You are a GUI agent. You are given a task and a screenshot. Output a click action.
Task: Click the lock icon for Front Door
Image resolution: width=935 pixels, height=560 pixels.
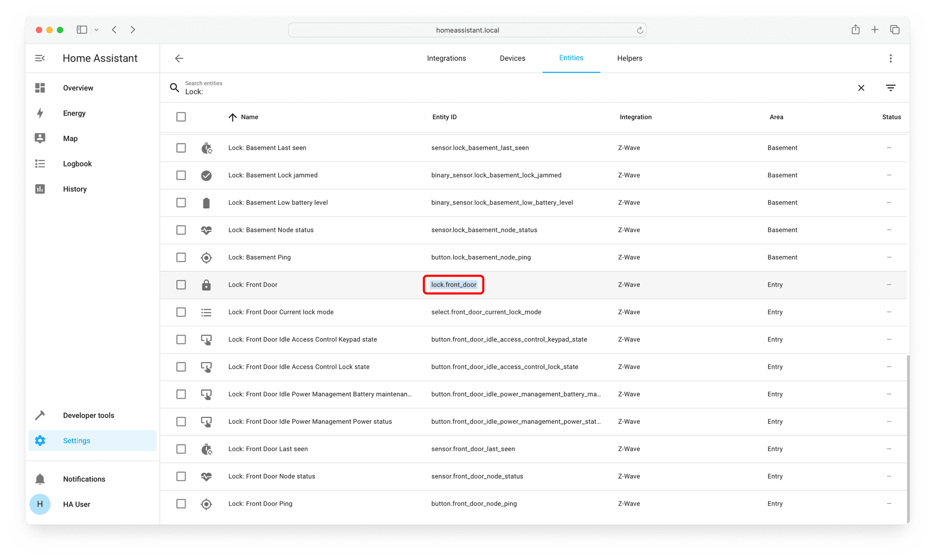pyautogui.click(x=206, y=285)
